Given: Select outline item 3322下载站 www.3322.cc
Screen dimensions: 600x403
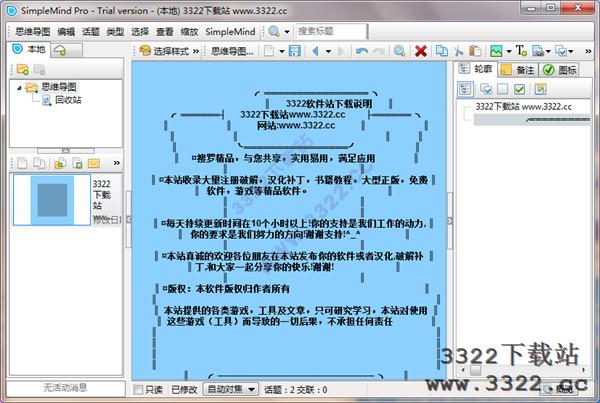Looking at the screenshot, I should click(x=523, y=106).
